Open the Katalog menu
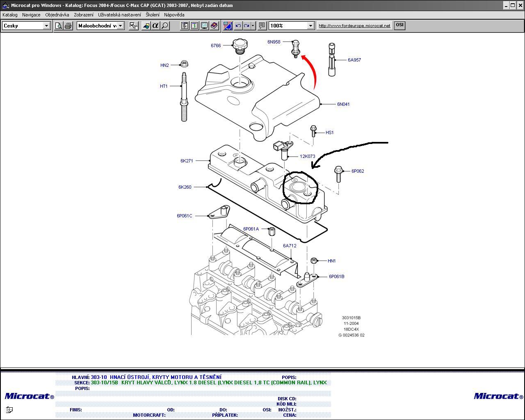 coord(10,15)
